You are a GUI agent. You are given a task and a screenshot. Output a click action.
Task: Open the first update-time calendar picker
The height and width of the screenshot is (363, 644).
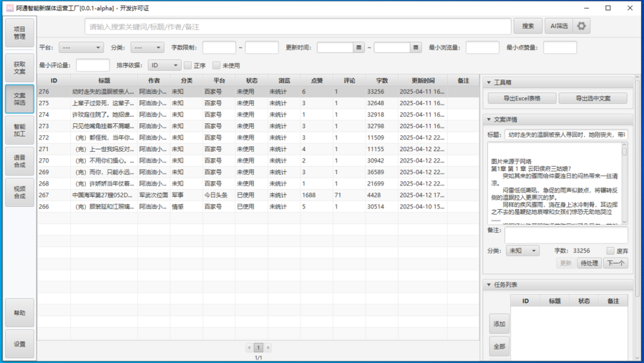coord(359,48)
